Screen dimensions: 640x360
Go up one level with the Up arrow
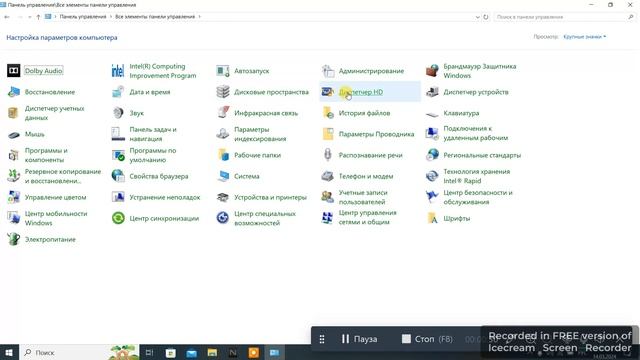(x=38, y=17)
